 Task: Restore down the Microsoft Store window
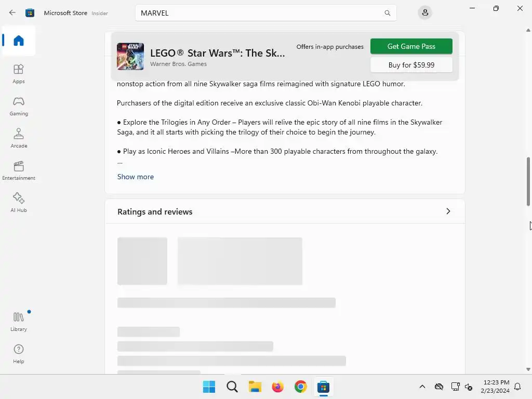pos(496,8)
